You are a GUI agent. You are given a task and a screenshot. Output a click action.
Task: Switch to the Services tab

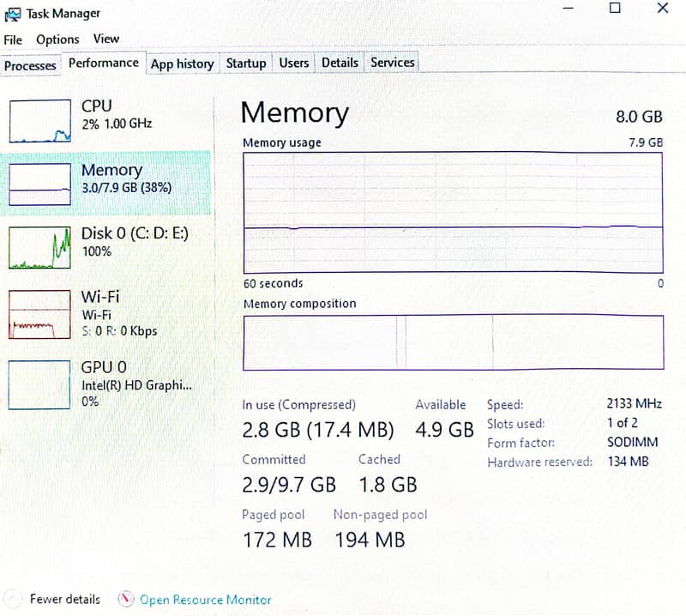coord(393,63)
